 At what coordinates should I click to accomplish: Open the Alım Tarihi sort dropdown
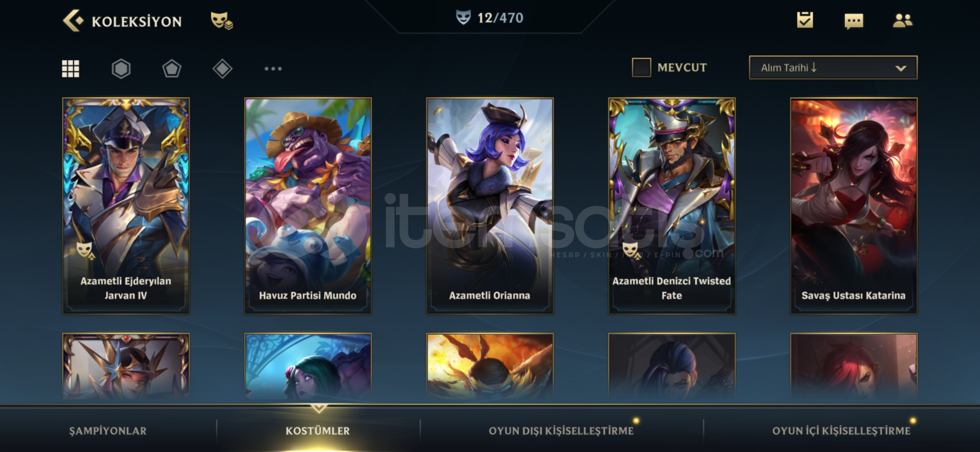(833, 67)
